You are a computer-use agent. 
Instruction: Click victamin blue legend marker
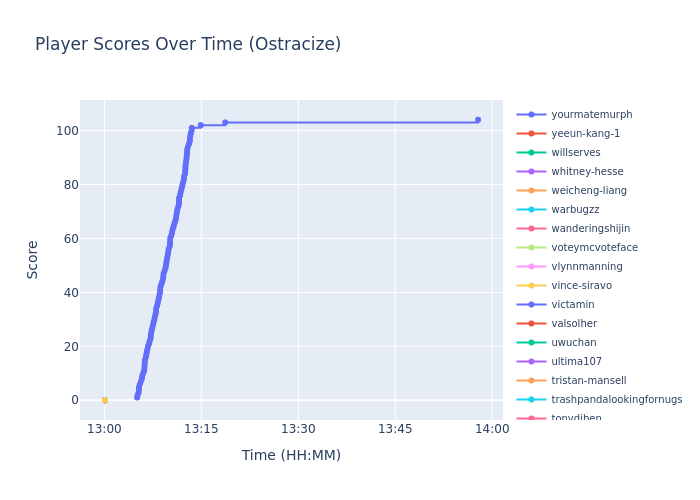click(x=531, y=305)
